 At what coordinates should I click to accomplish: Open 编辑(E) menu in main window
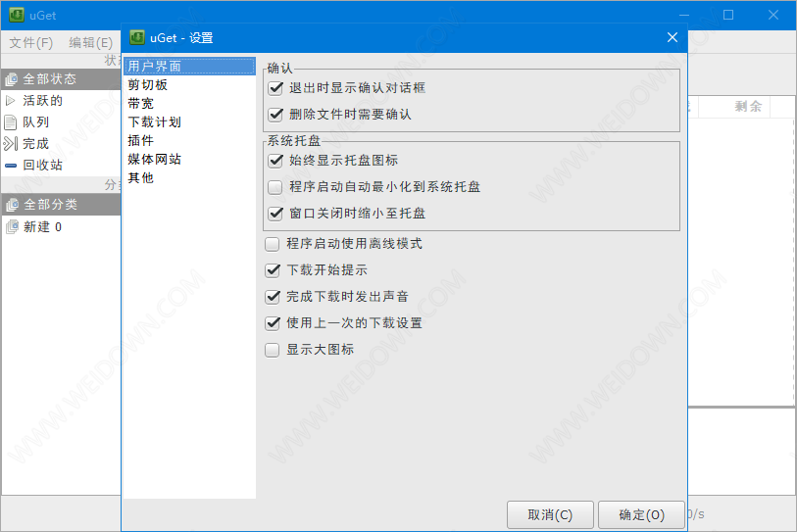click(x=90, y=43)
